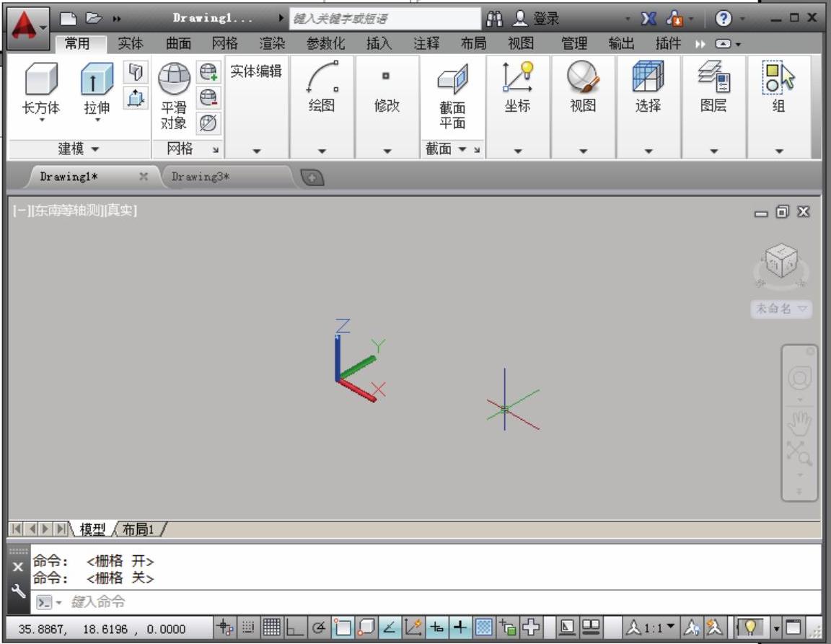
Task: Switch to the 渲染 ribbon tab
Action: pos(272,43)
